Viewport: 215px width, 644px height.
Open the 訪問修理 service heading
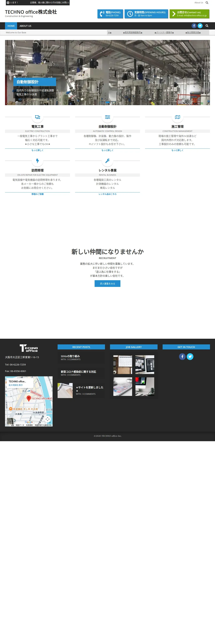(x=38, y=170)
